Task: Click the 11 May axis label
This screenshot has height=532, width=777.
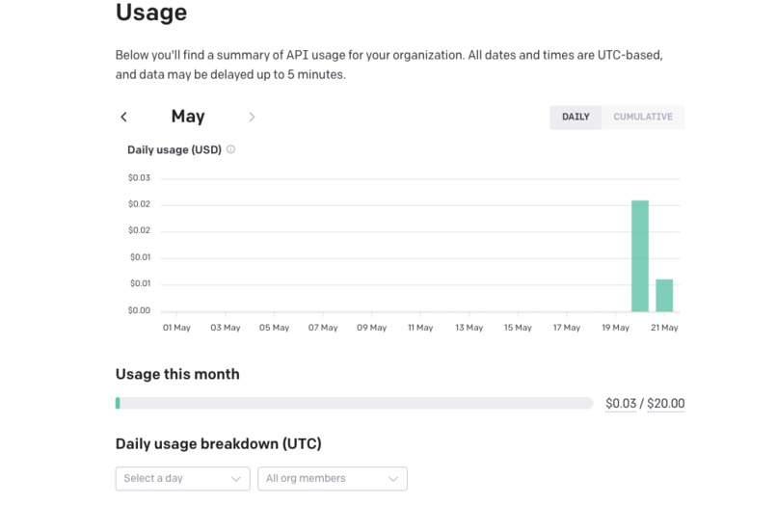Action: click(420, 328)
